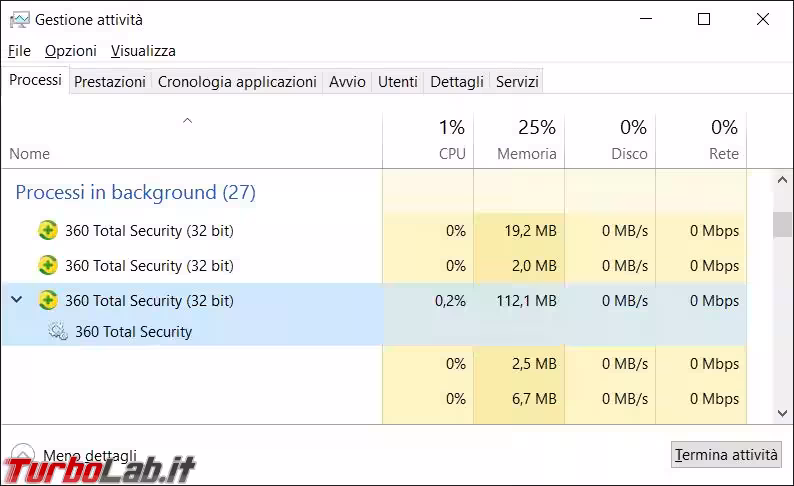
Task: Click the sort arrow above Nome column
Action: 187,121
